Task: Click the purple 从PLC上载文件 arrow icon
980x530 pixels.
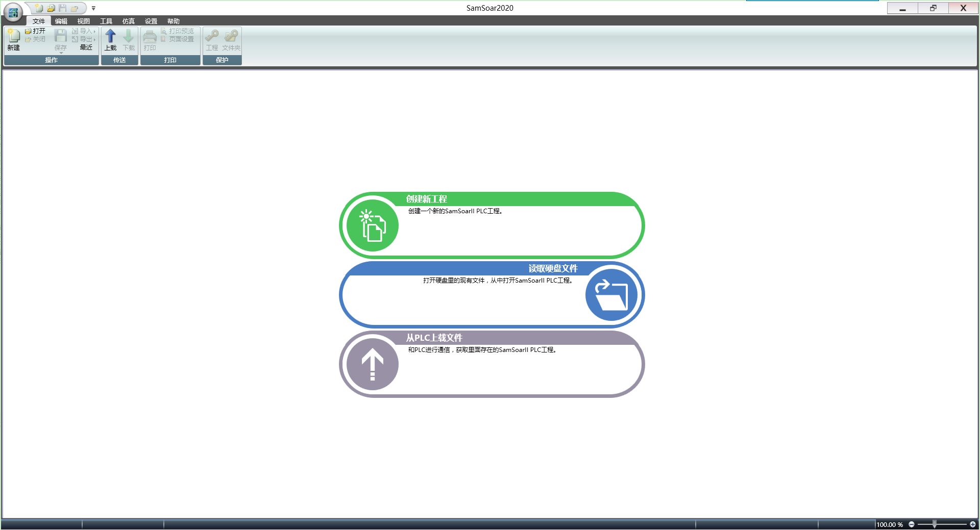Action: coord(373,364)
